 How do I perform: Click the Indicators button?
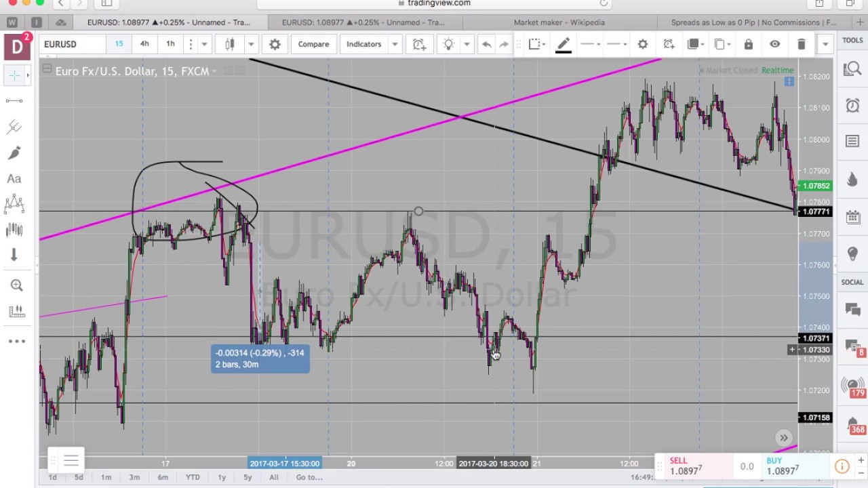click(364, 44)
